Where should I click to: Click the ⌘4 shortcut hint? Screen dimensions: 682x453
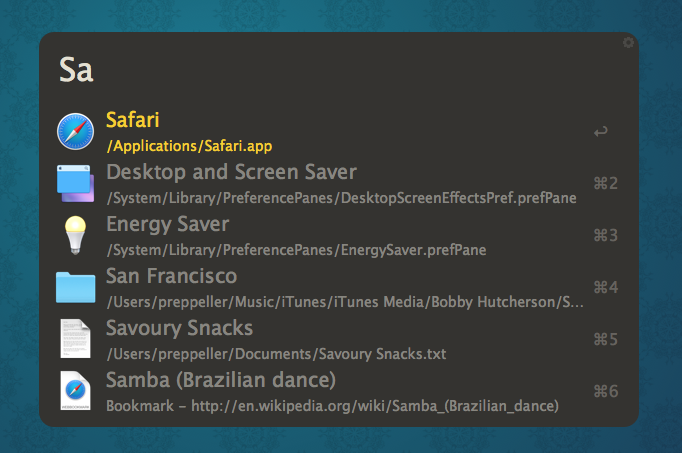(606, 287)
